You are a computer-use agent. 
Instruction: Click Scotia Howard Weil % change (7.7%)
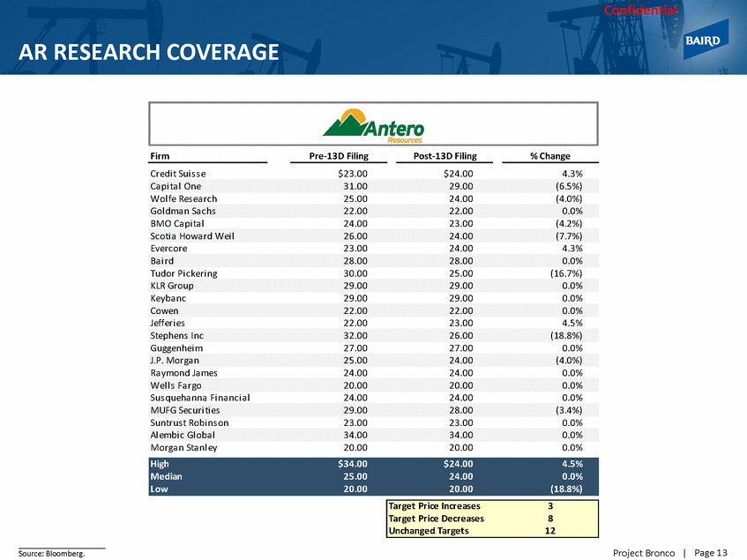[570, 236]
